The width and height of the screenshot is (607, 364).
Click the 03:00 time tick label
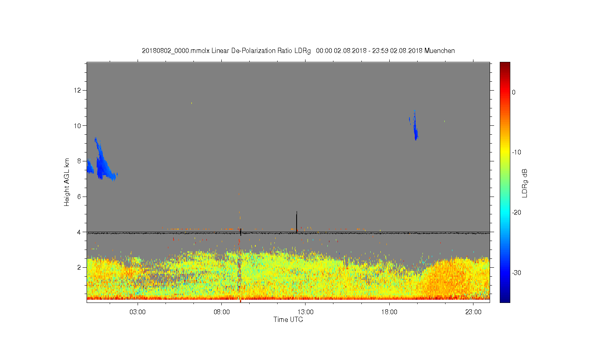[138, 312]
